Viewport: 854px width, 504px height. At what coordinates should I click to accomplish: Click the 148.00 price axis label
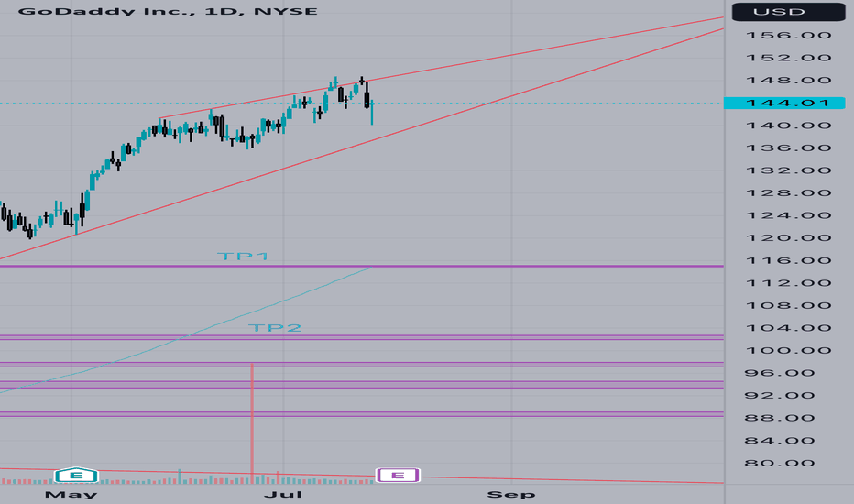(x=788, y=80)
